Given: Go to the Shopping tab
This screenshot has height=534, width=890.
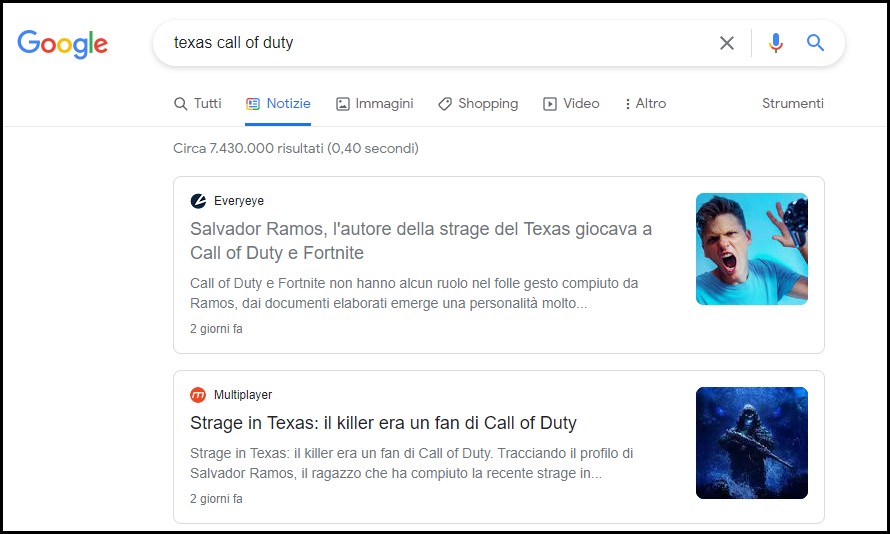Looking at the screenshot, I should coord(478,104).
